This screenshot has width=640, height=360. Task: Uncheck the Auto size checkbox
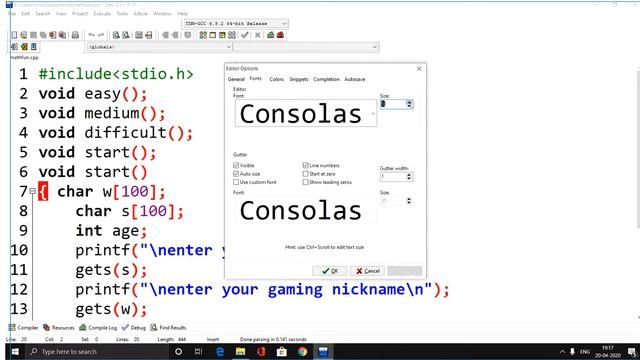[x=236, y=174]
